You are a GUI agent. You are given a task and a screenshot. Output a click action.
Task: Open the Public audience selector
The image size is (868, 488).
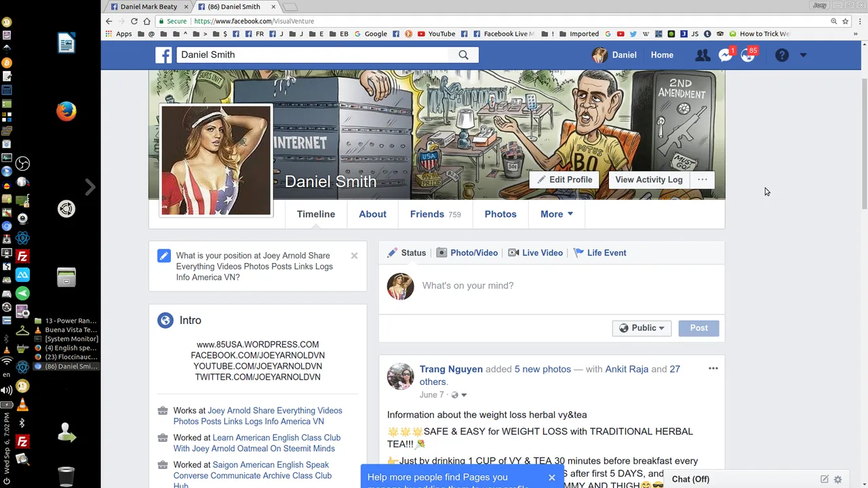coord(642,328)
